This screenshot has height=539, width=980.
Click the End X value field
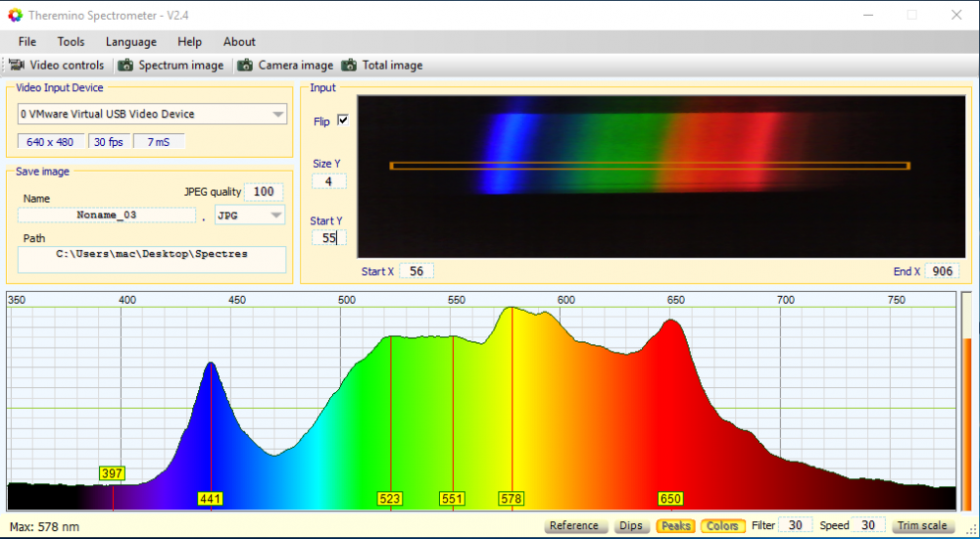tap(942, 270)
